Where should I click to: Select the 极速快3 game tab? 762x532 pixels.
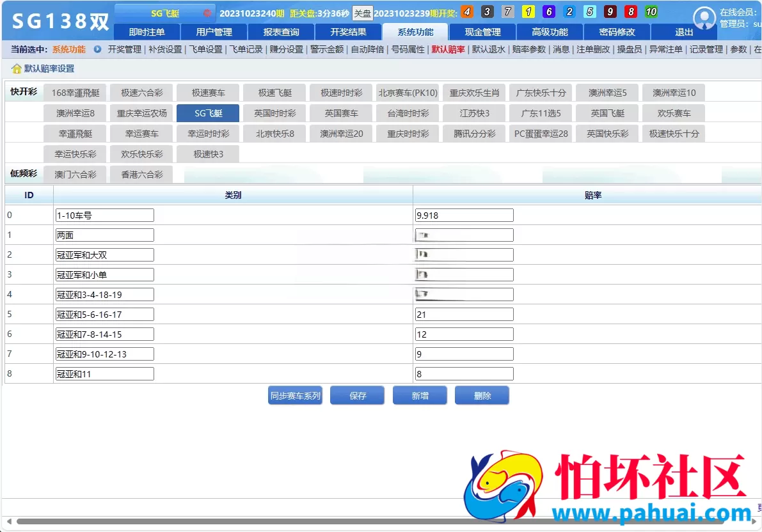point(208,154)
